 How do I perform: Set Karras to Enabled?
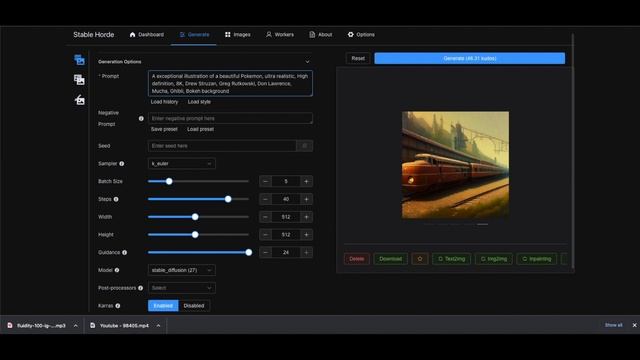[x=163, y=306]
